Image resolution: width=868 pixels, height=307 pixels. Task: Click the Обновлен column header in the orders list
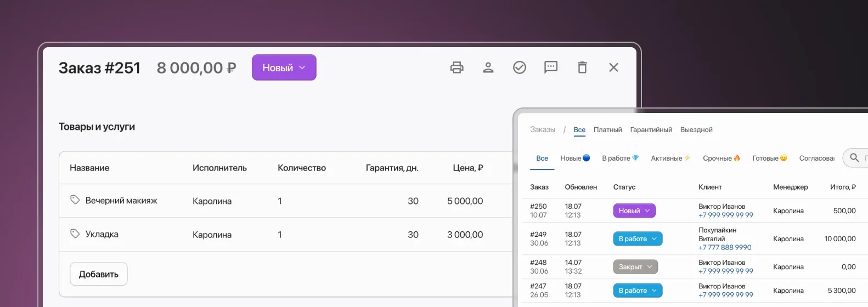[x=581, y=187]
